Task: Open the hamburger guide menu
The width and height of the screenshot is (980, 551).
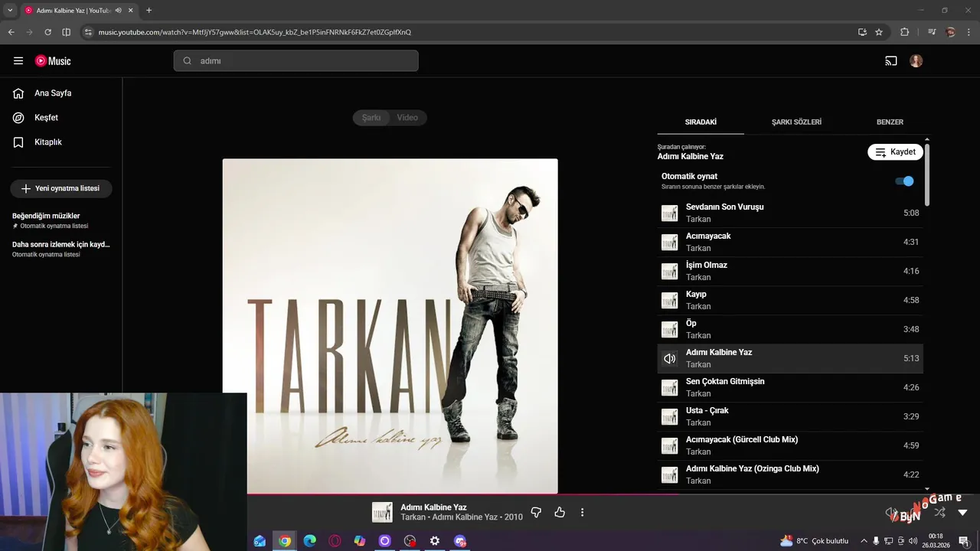Action: click(18, 60)
